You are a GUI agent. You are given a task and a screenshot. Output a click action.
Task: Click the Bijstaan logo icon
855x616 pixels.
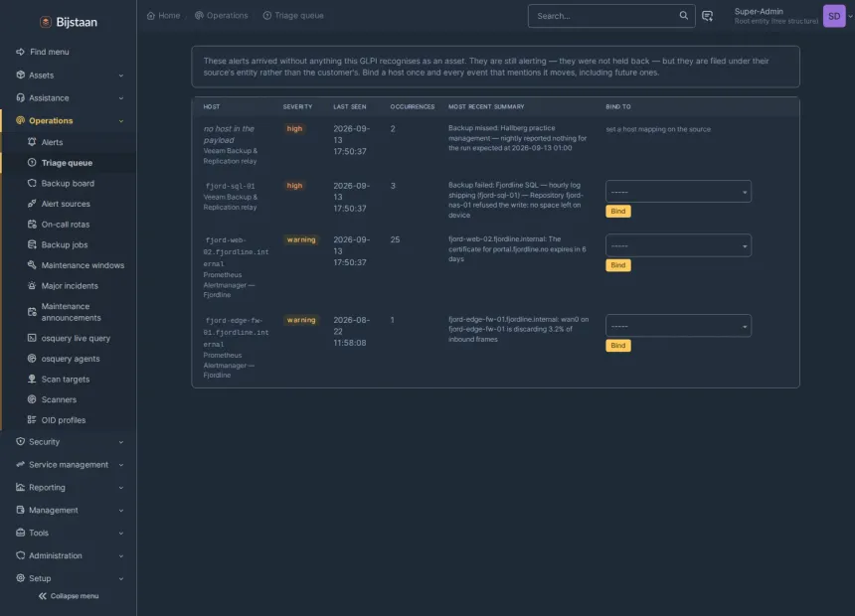[x=46, y=22]
